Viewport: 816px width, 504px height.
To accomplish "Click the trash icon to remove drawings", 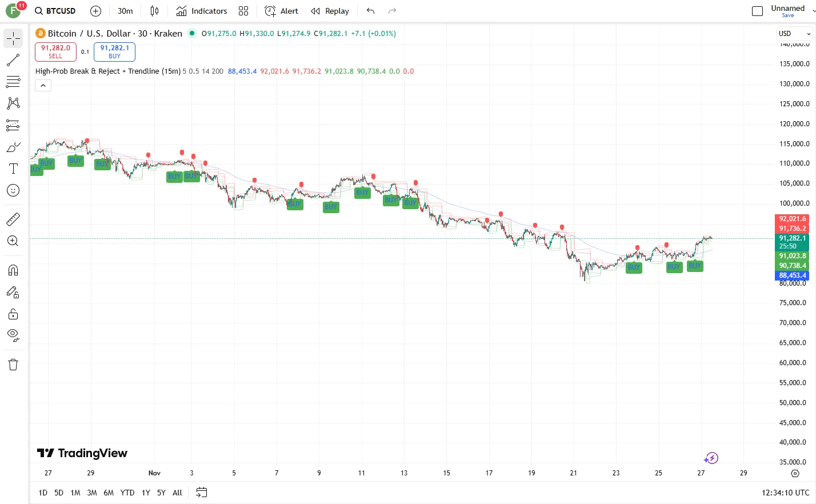I will [x=13, y=365].
